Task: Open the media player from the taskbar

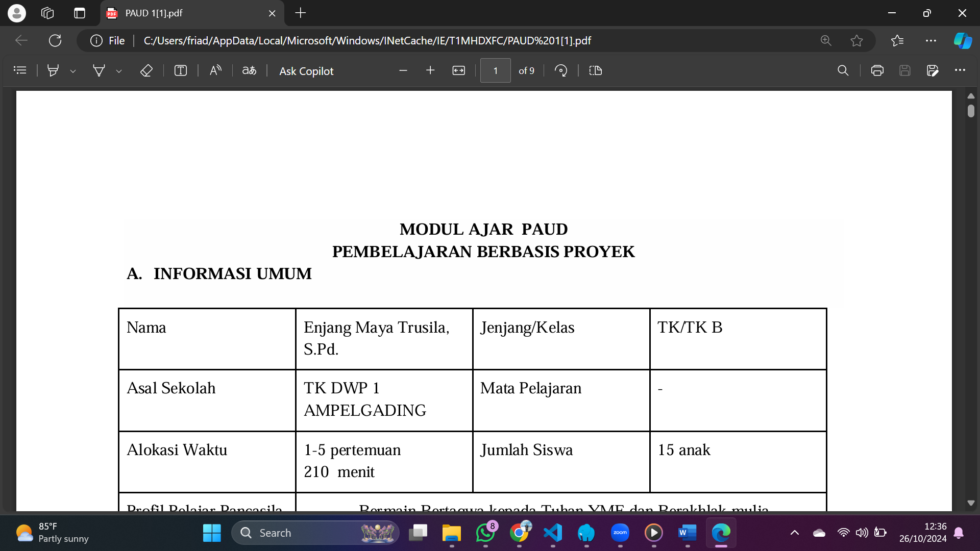Action: pos(654,533)
